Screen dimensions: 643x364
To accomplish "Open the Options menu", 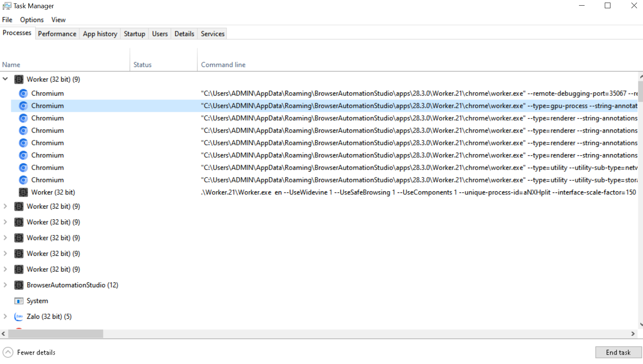I will (32, 20).
